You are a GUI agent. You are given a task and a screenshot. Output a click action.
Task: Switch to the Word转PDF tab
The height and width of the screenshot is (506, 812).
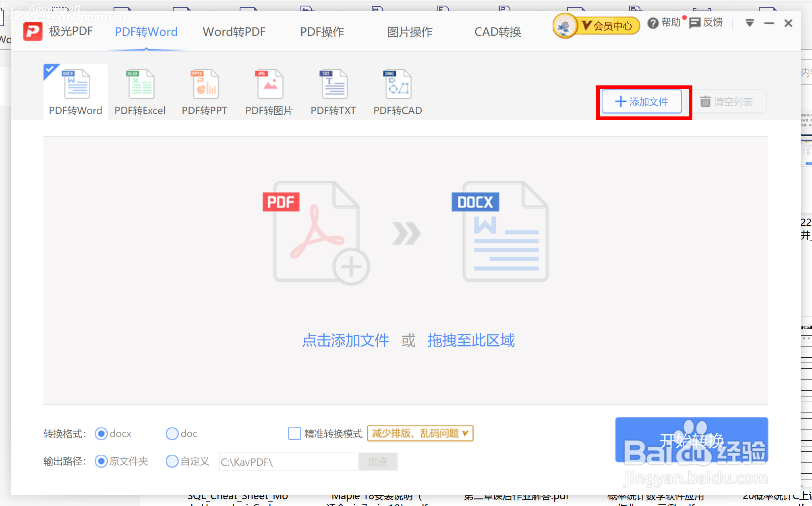pos(234,32)
